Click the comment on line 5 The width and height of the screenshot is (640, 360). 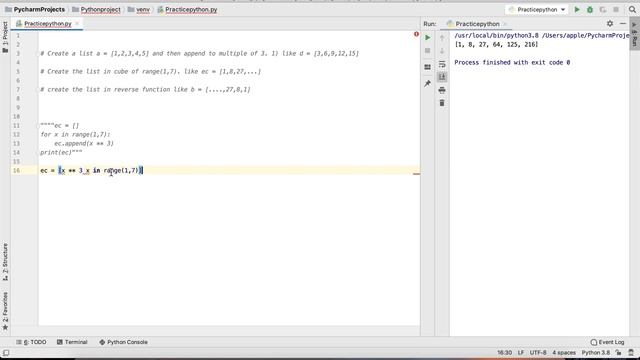pos(150,71)
